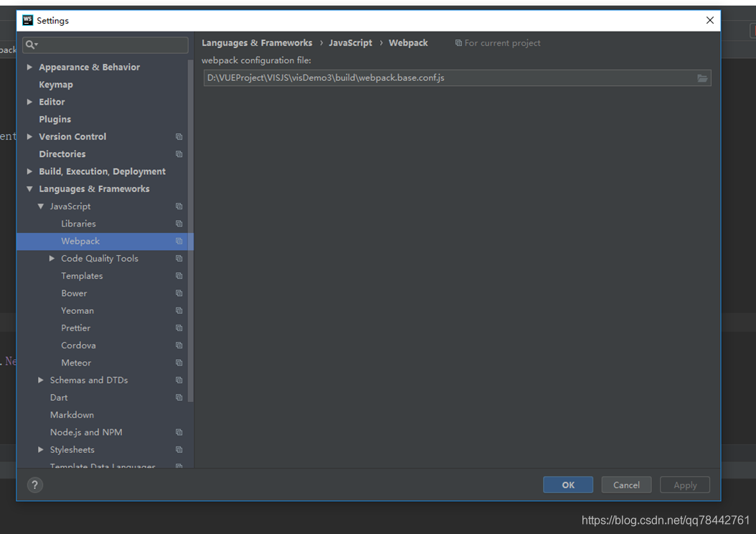
Task: Click the project badge icon next to Webpack
Action: click(179, 241)
